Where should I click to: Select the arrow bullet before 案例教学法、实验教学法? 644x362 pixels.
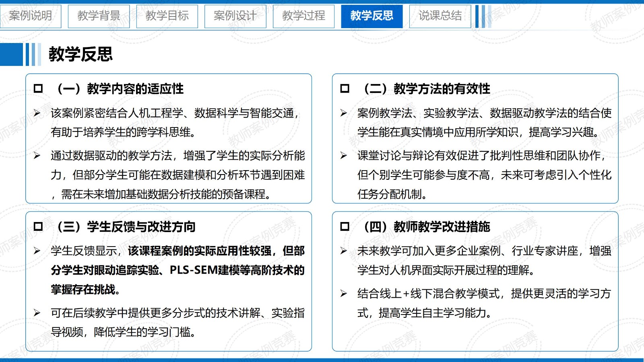[344, 113]
